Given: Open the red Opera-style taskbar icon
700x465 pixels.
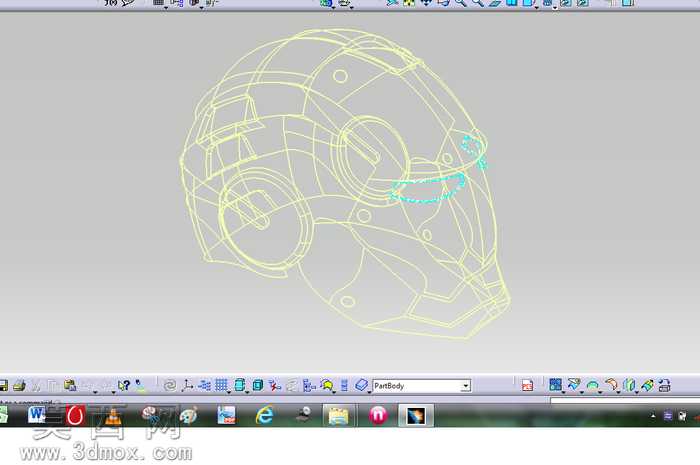Looking at the screenshot, I should pyautogui.click(x=75, y=415).
